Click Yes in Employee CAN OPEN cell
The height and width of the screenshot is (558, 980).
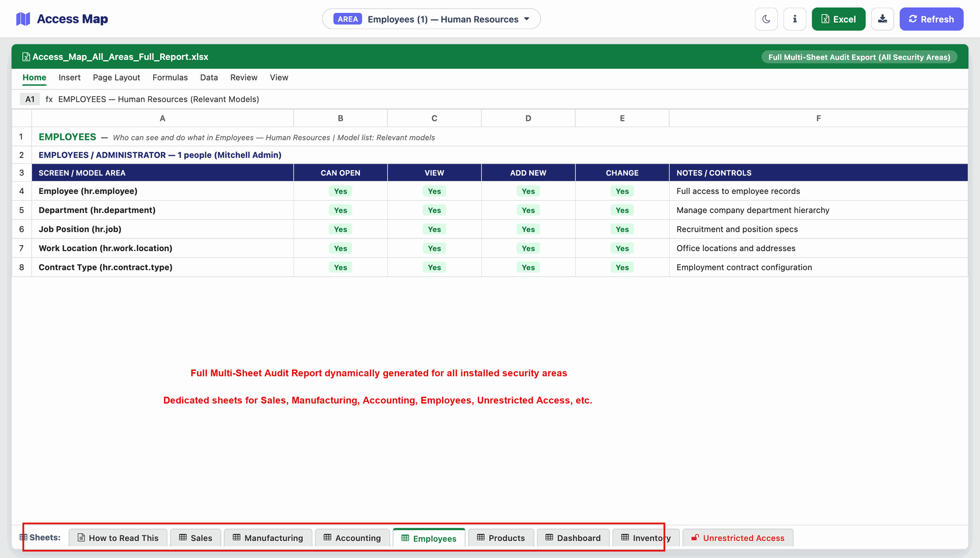point(340,191)
